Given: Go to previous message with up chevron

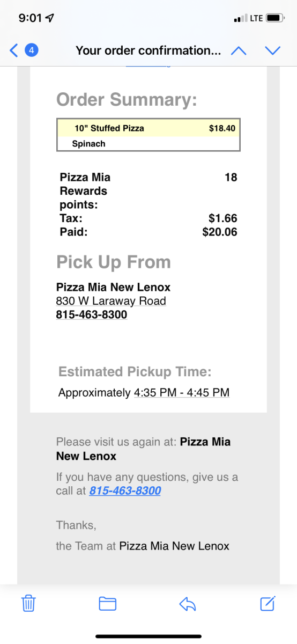Looking at the screenshot, I should (x=239, y=50).
